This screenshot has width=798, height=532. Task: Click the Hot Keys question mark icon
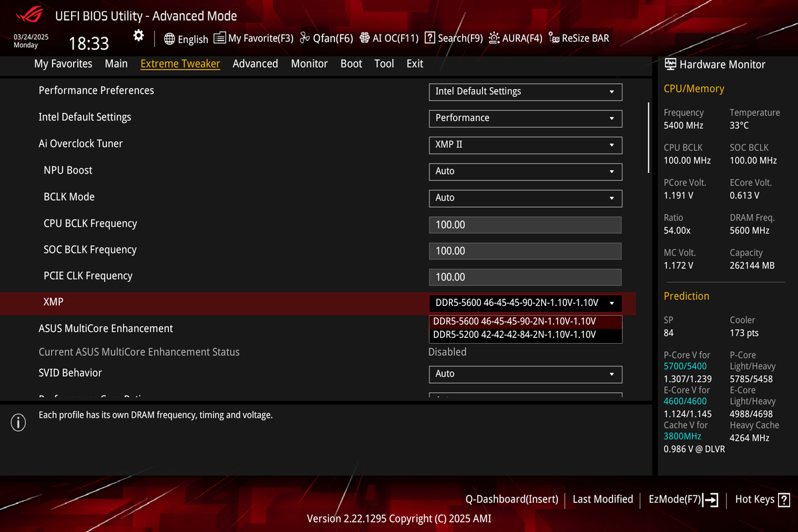[x=784, y=499]
